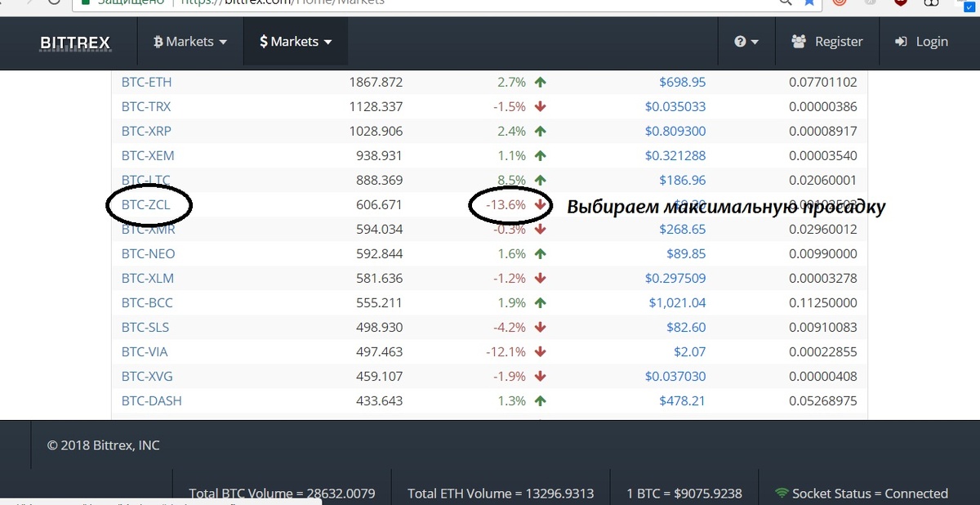Image resolution: width=980 pixels, height=505 pixels.
Task: Click the red down arrow in BTC-TRX row
Action: tap(540, 107)
